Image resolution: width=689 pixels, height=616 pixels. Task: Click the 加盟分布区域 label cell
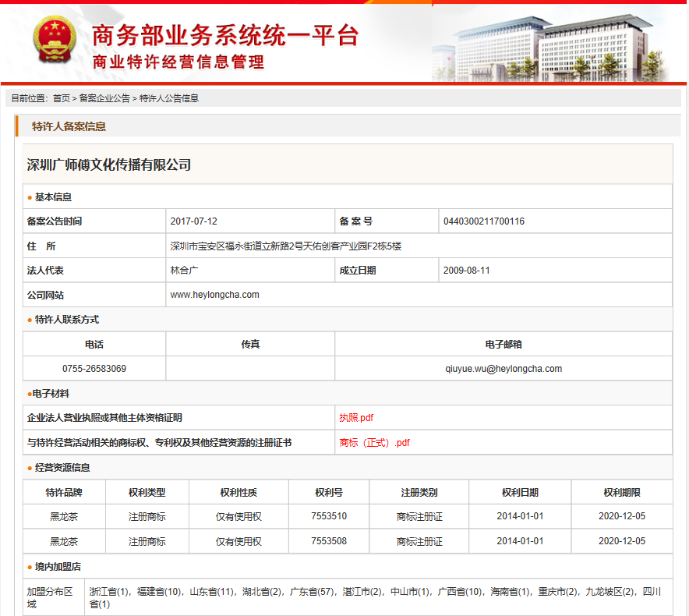53,597
